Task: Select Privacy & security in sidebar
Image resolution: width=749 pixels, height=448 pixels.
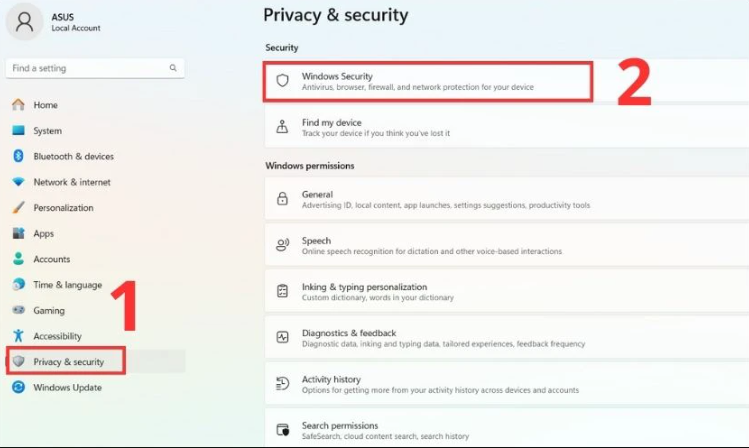Action: tap(68, 361)
